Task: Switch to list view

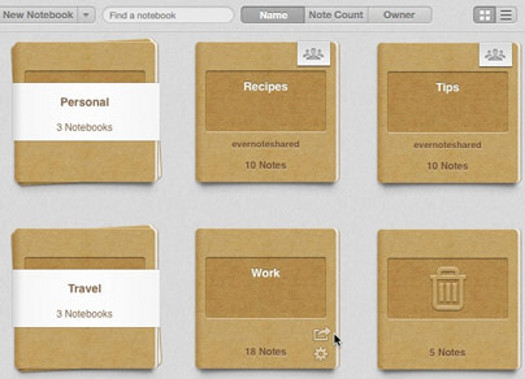Action: click(506, 15)
